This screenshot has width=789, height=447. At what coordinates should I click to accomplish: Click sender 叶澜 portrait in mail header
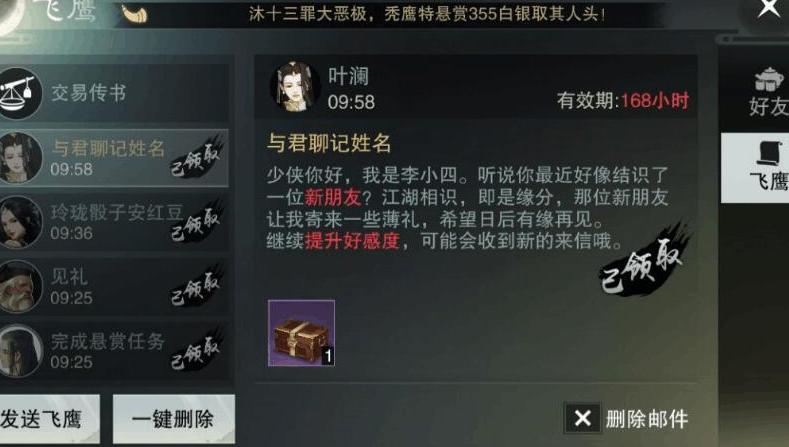295,87
